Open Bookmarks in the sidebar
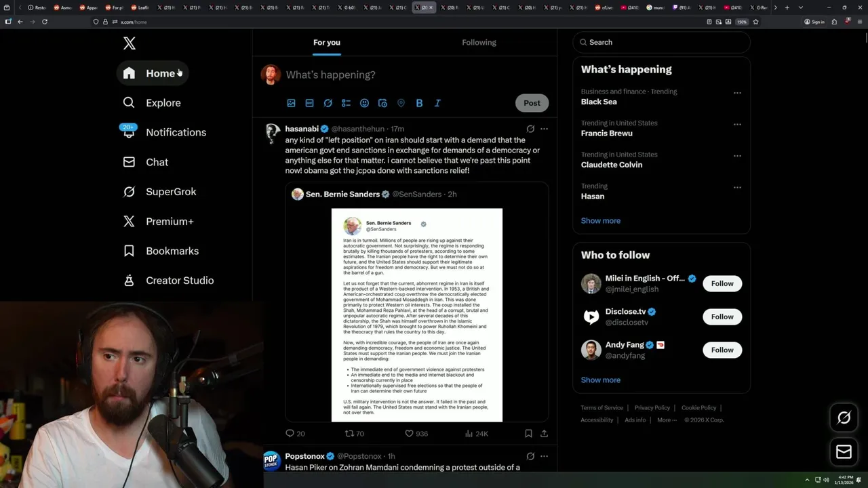 (x=161, y=251)
